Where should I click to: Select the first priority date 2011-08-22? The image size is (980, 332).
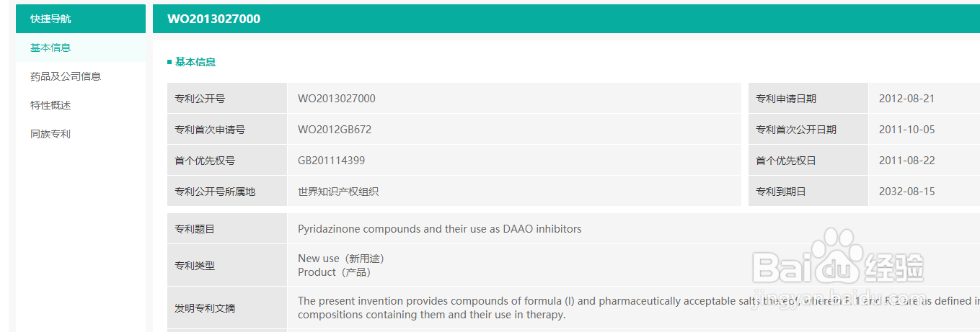point(906,161)
